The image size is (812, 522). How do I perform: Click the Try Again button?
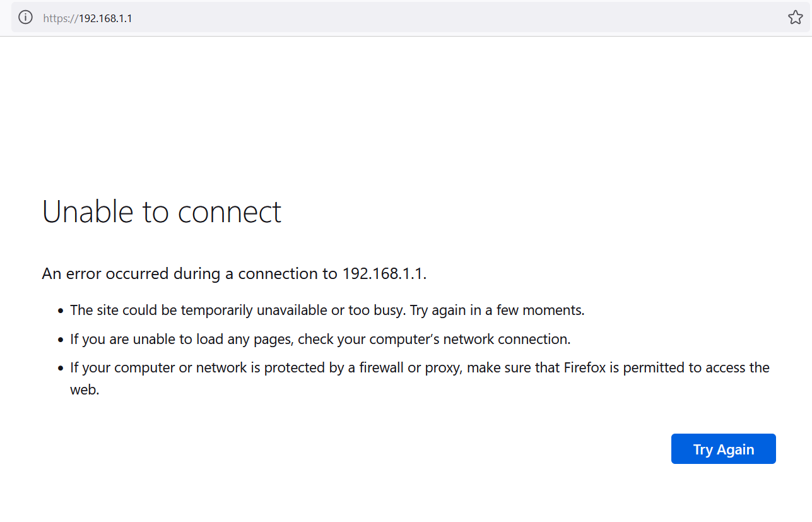723,449
